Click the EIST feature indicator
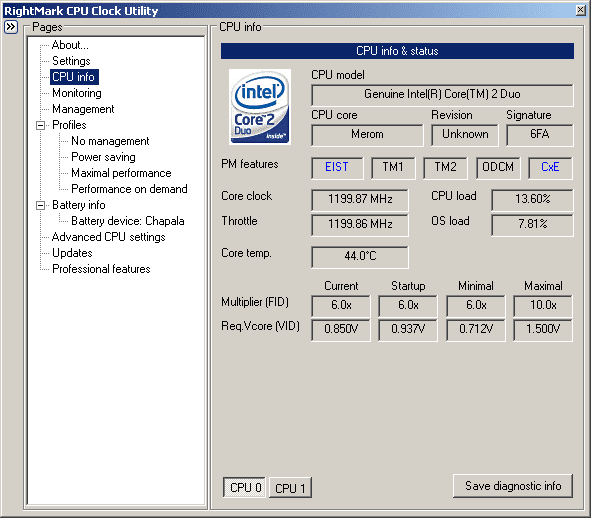591x518 pixels. [337, 168]
